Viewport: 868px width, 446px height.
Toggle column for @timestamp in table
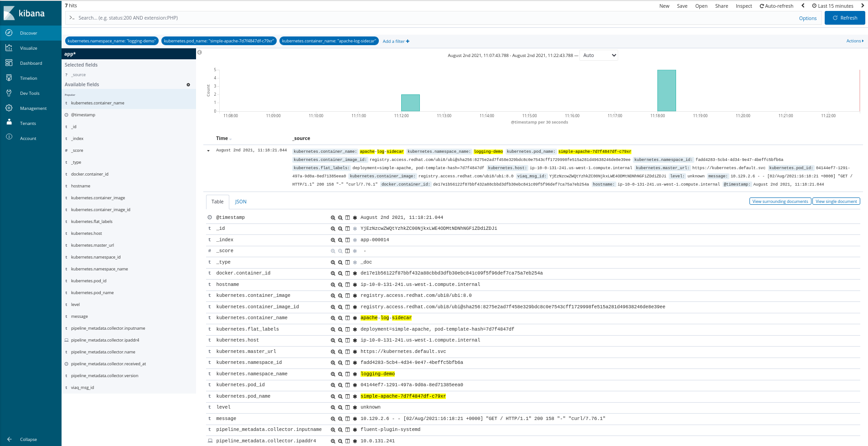[347, 218]
